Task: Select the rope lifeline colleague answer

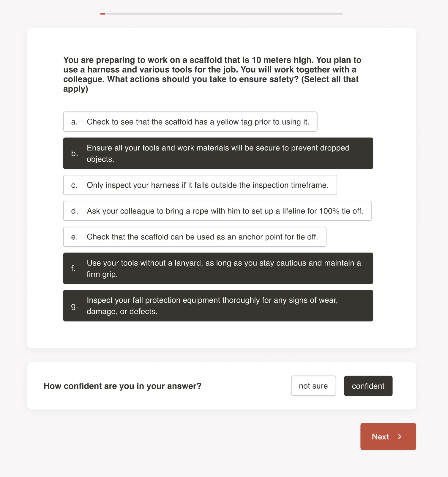Action: pos(217,211)
